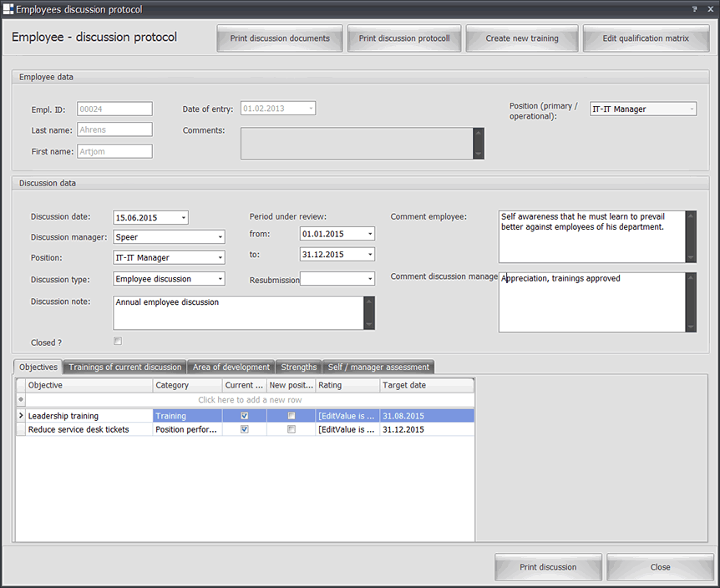The height and width of the screenshot is (588, 720).
Task: Sort by the Target date column header
Action: [427, 386]
